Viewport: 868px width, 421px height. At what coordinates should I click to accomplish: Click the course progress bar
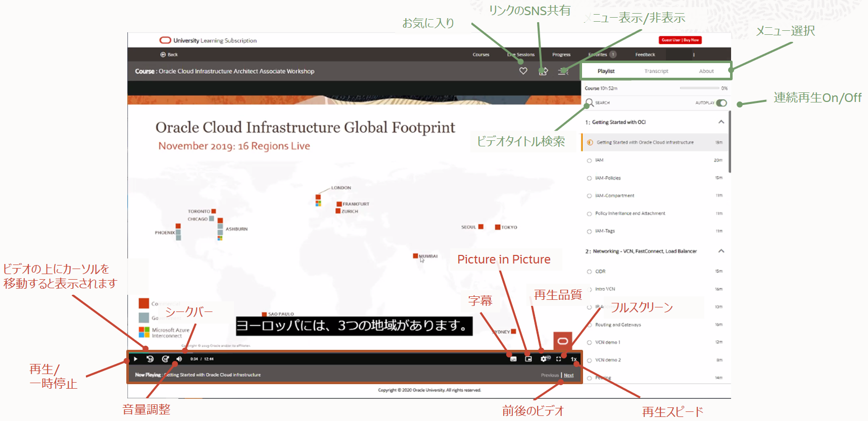point(699,88)
